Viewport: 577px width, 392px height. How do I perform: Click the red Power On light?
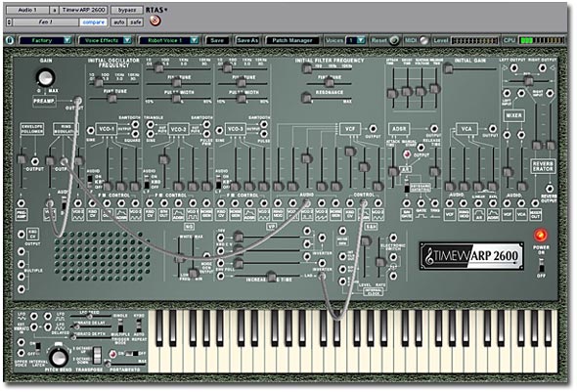(541, 236)
